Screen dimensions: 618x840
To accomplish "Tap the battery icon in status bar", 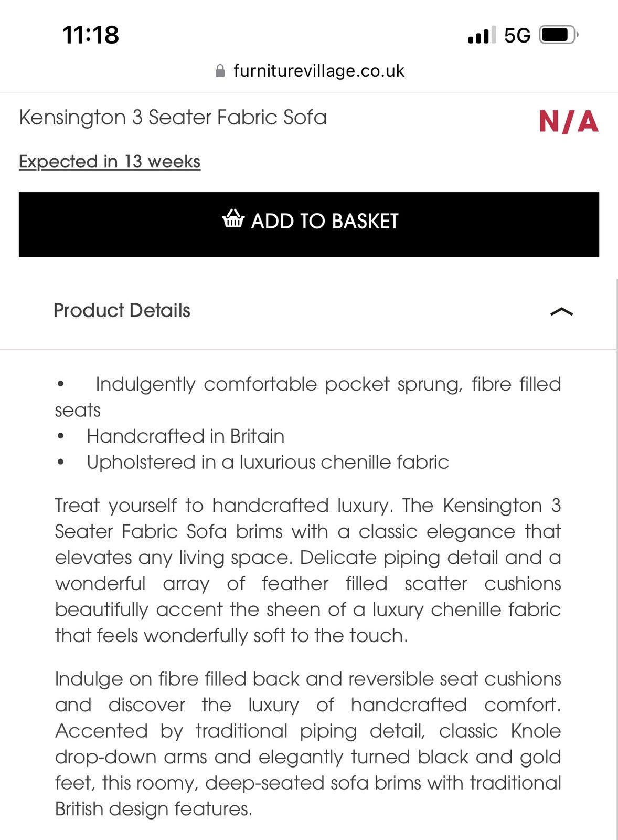I will 558,35.
